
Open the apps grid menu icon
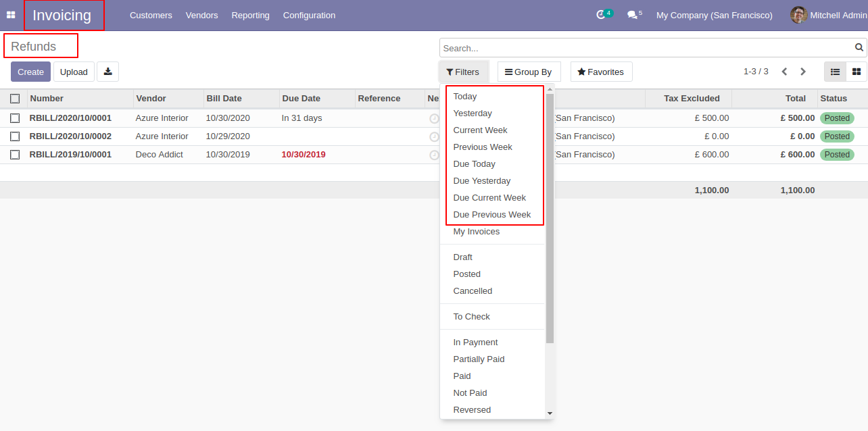point(11,15)
